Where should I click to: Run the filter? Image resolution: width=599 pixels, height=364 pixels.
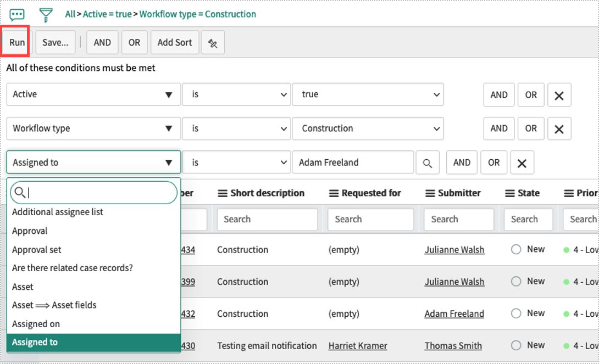[17, 42]
